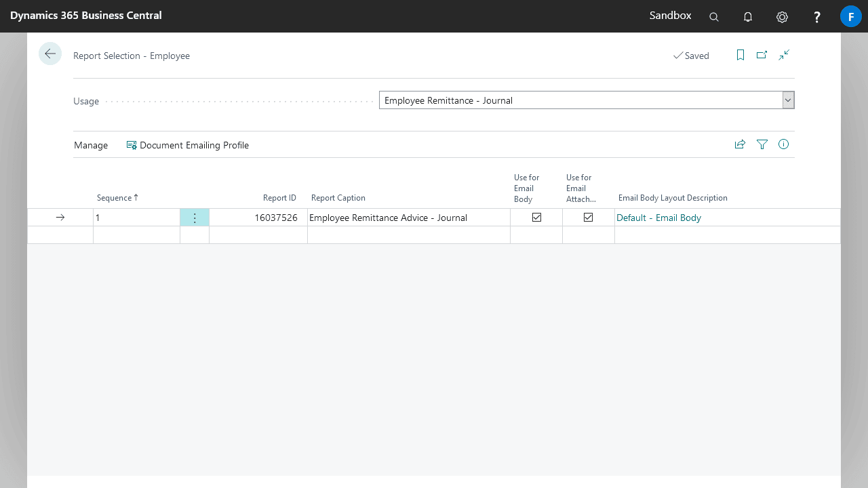Click the empty new row Sequence cell
Image resolution: width=868 pixels, height=488 pixels.
point(136,235)
